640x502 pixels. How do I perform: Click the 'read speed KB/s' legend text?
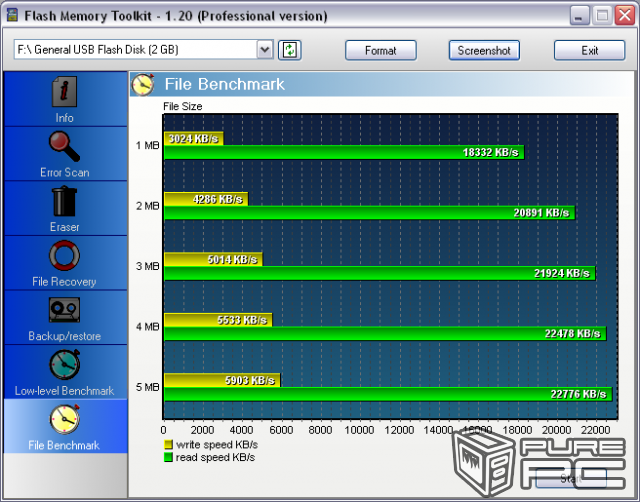point(216,457)
